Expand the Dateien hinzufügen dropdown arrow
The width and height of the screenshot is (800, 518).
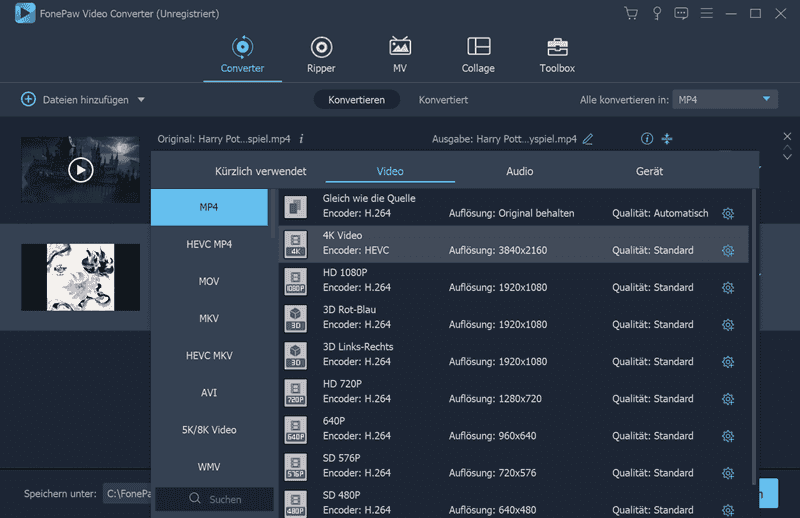pos(141,100)
